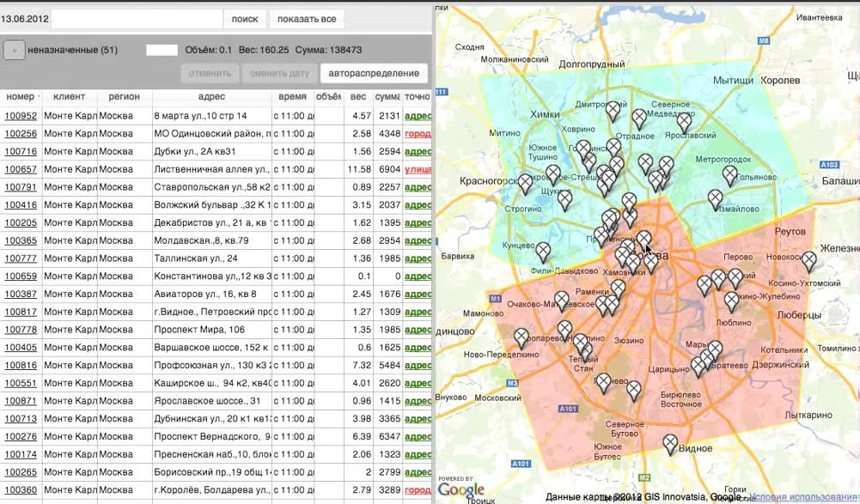Expand the неназначенные group with plus button
Viewport: 860px width, 504px height.
[x=14, y=51]
